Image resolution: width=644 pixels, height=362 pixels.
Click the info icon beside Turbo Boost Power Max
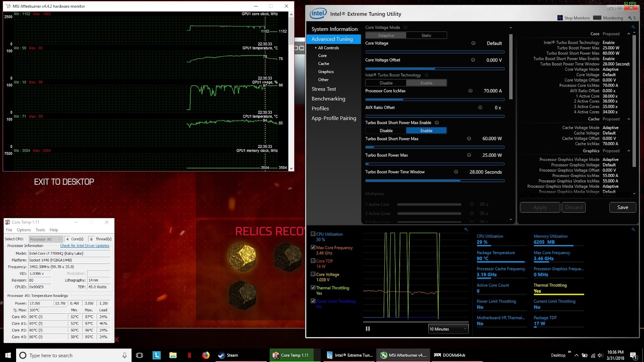(x=469, y=155)
